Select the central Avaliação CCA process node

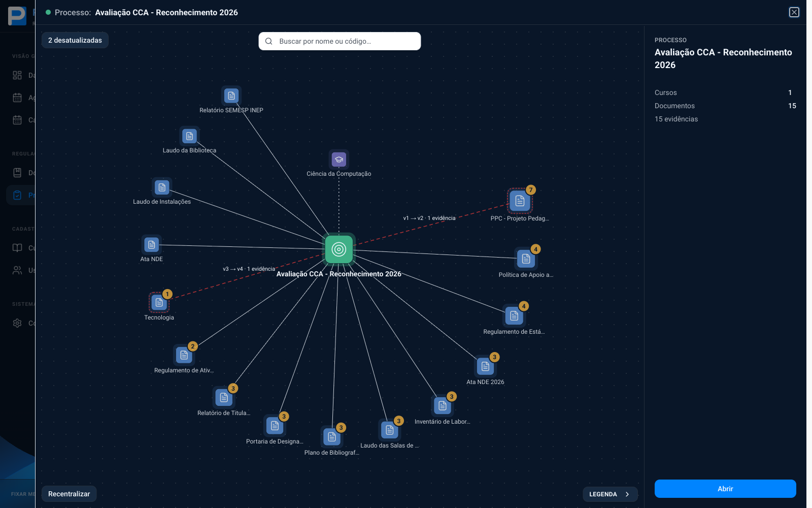(339, 249)
